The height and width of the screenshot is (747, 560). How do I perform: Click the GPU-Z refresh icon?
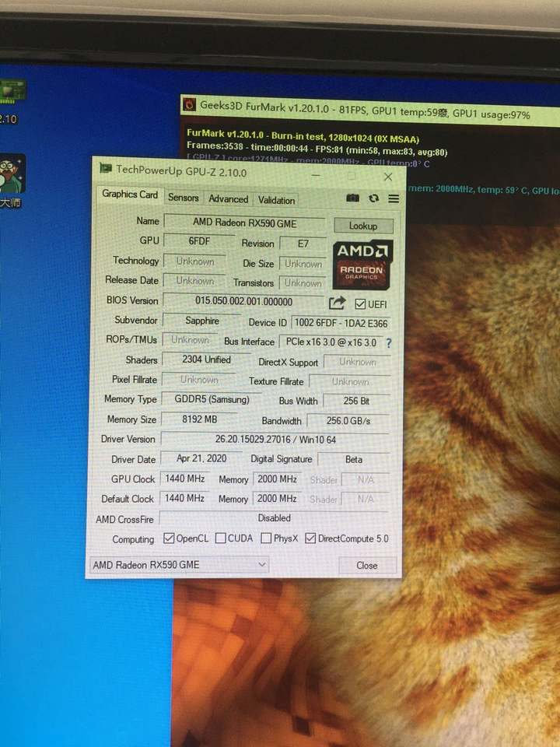click(374, 198)
